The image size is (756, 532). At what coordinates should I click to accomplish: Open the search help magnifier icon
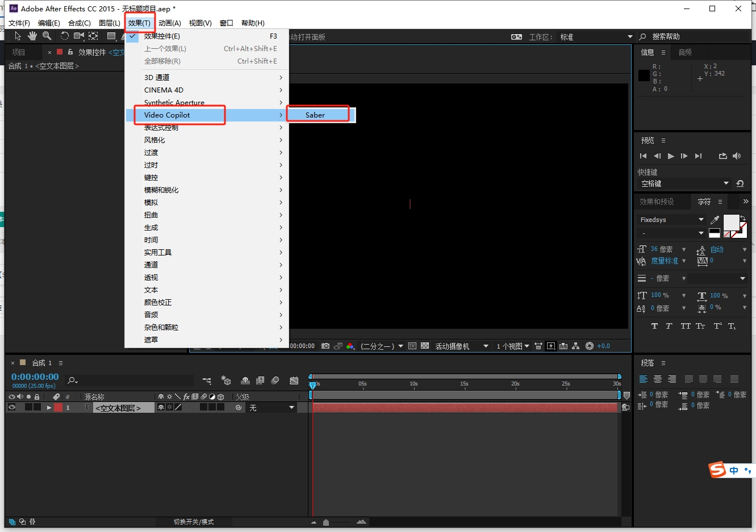(642, 37)
